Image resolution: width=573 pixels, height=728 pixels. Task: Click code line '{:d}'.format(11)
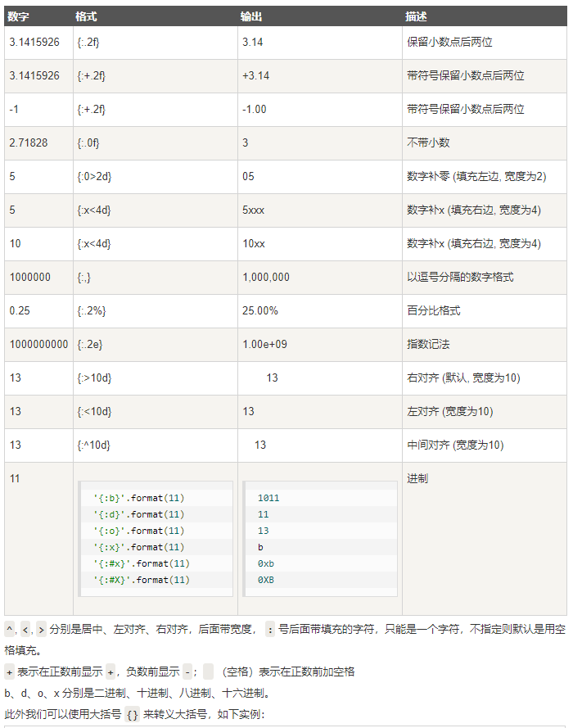point(138,514)
